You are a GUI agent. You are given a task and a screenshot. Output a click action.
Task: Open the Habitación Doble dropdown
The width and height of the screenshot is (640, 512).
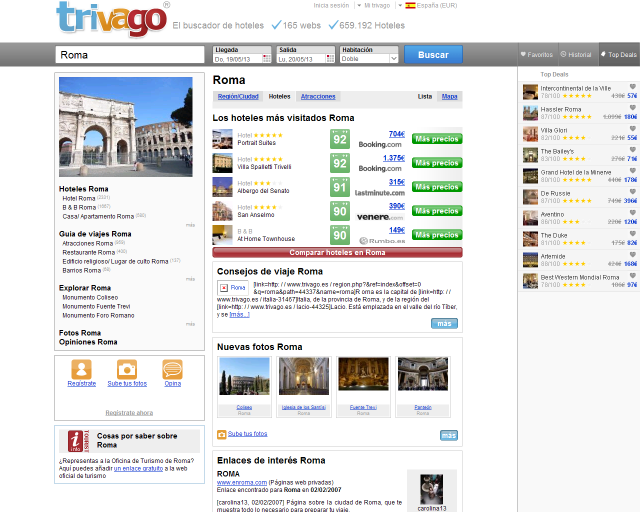pos(369,59)
